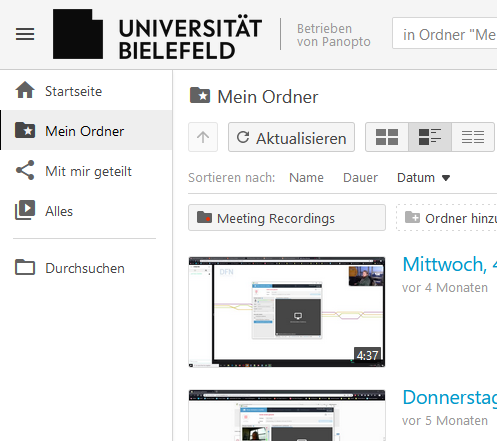Click the Aktualisieren refresh button

tap(291, 137)
